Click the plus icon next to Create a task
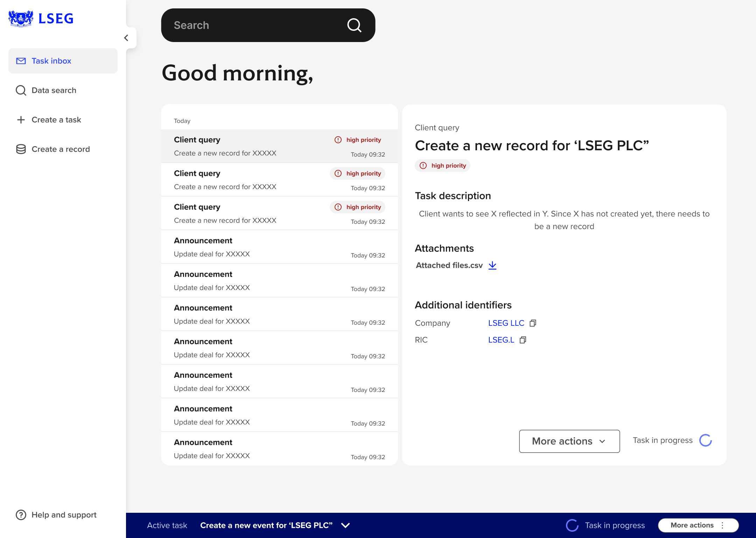756x538 pixels. [21, 120]
